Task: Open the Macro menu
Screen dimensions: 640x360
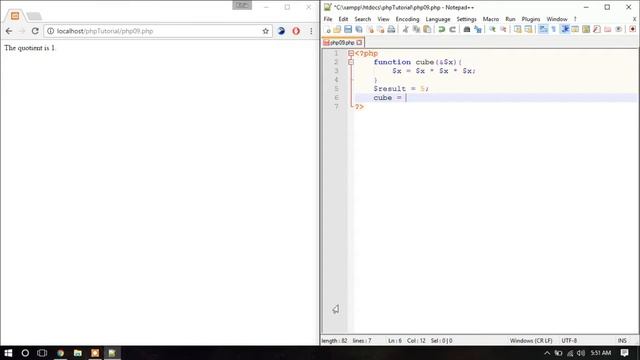Action: coord(491,19)
